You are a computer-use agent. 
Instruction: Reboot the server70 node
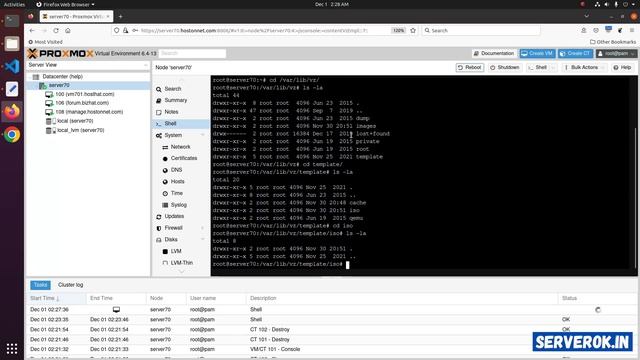[x=470, y=67]
